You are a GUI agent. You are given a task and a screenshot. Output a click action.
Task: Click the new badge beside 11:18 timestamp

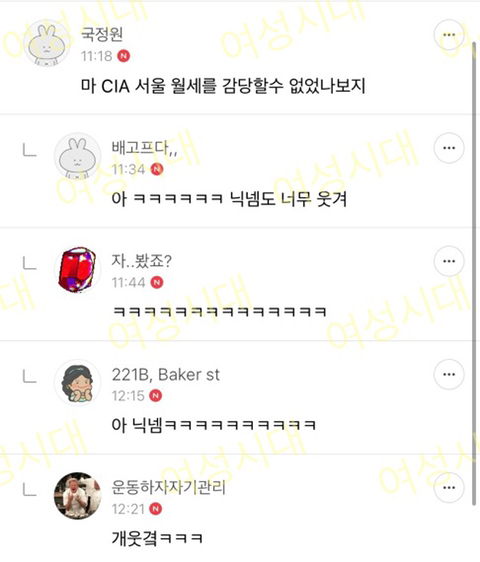(x=124, y=56)
